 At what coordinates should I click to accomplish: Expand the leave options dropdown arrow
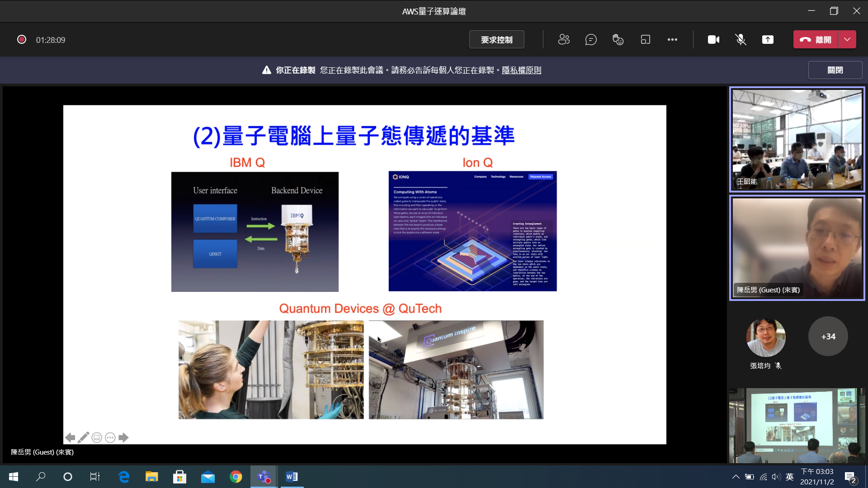coord(847,40)
